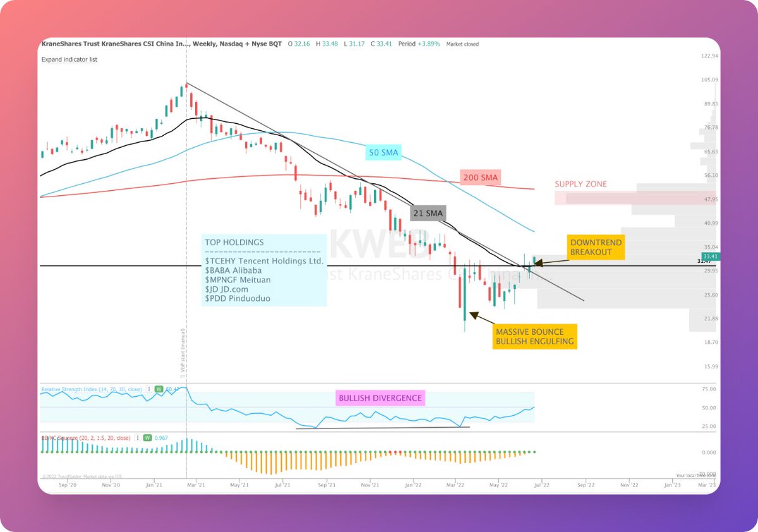Open the Nasdaq + Nyse BQT data source selector
This screenshot has height=532, width=758.
(251, 44)
